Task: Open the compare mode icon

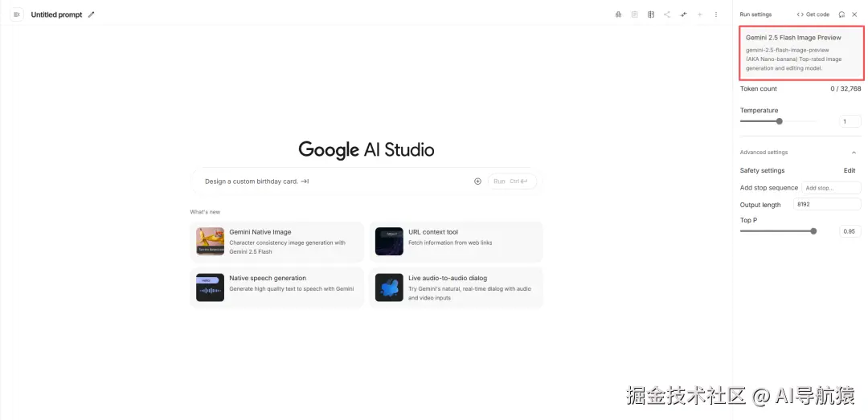Action: click(651, 14)
